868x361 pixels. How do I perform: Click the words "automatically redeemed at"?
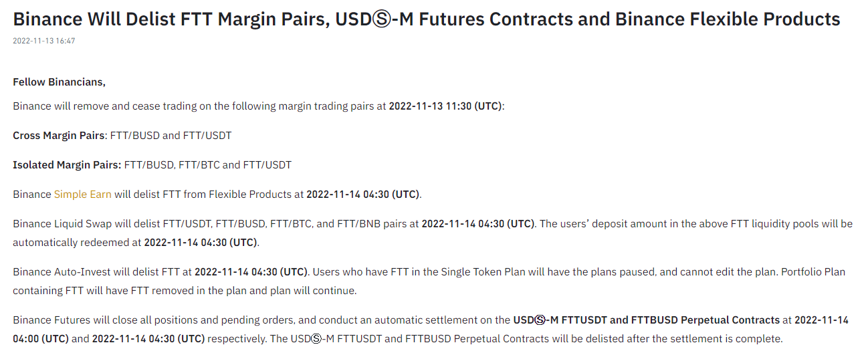pyautogui.click(x=76, y=243)
